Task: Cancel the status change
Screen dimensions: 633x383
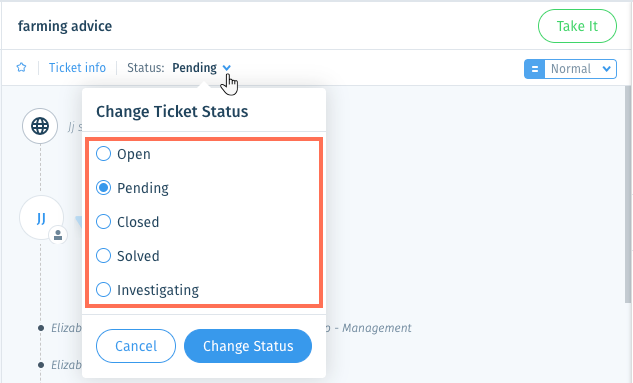Action: [136, 346]
